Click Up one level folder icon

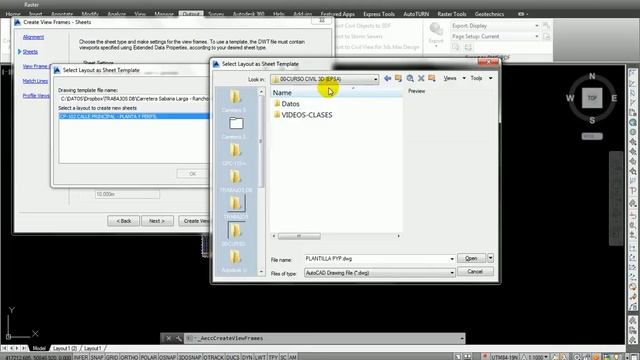[x=398, y=78]
